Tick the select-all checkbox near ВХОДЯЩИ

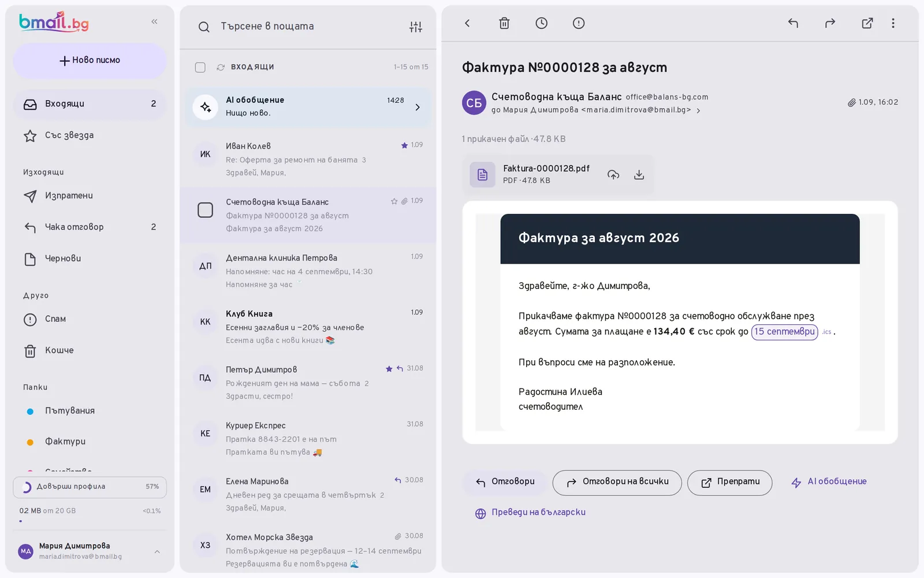[x=200, y=68]
